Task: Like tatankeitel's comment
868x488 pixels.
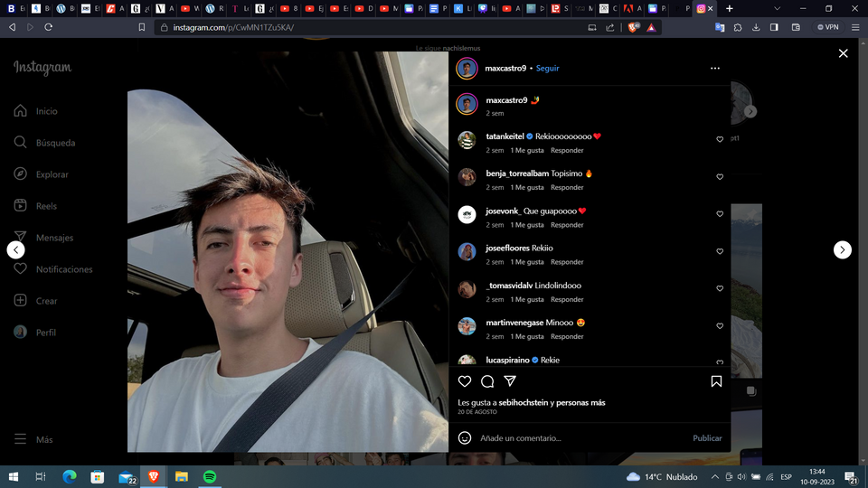Action: (x=720, y=140)
